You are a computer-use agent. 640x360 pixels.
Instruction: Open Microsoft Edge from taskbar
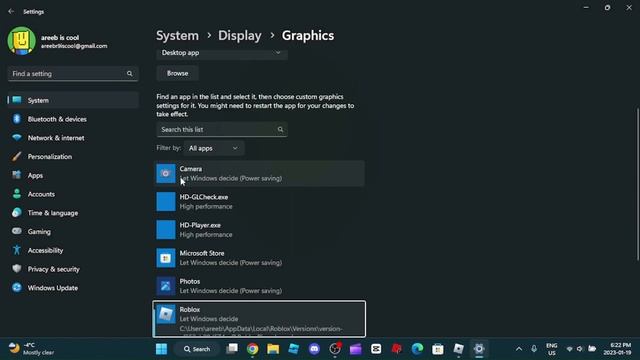pyautogui.click(x=417, y=349)
